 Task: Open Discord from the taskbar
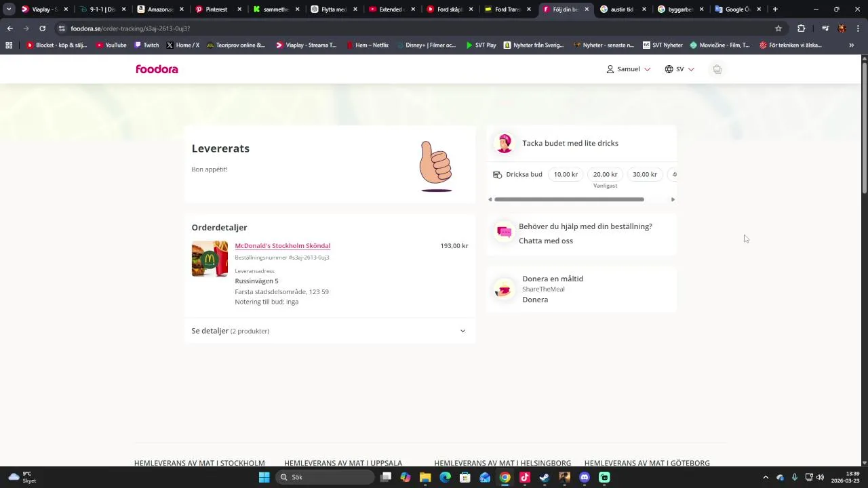[x=585, y=477]
